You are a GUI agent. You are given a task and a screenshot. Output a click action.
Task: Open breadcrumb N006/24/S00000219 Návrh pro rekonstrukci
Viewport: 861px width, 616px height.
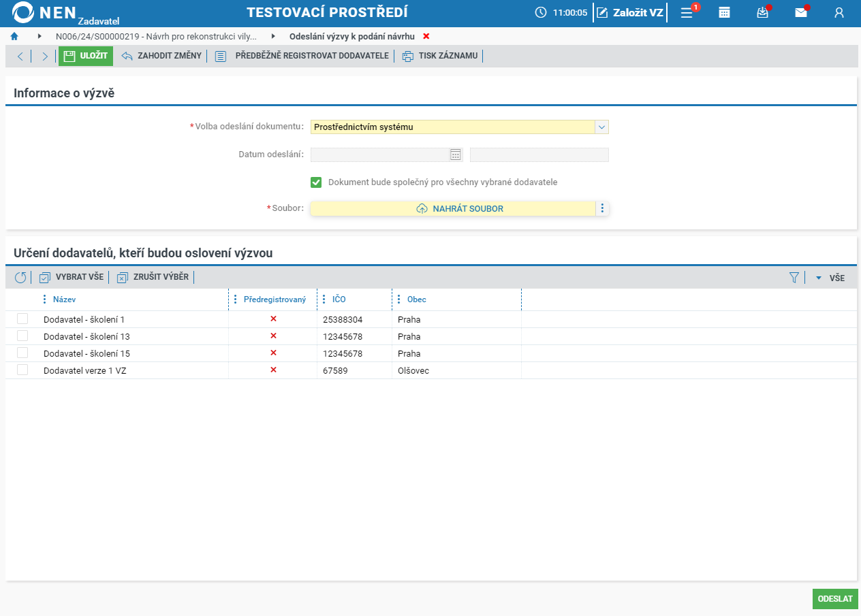click(x=156, y=36)
